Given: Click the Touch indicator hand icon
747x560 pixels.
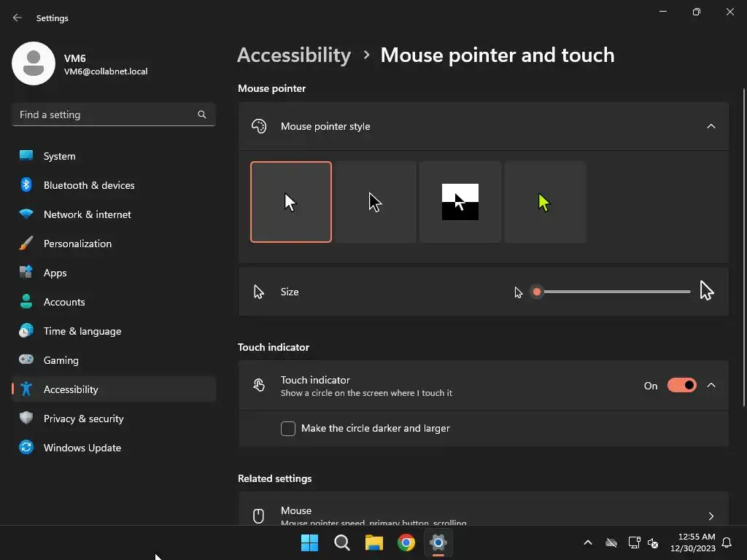Looking at the screenshot, I should click(x=259, y=385).
